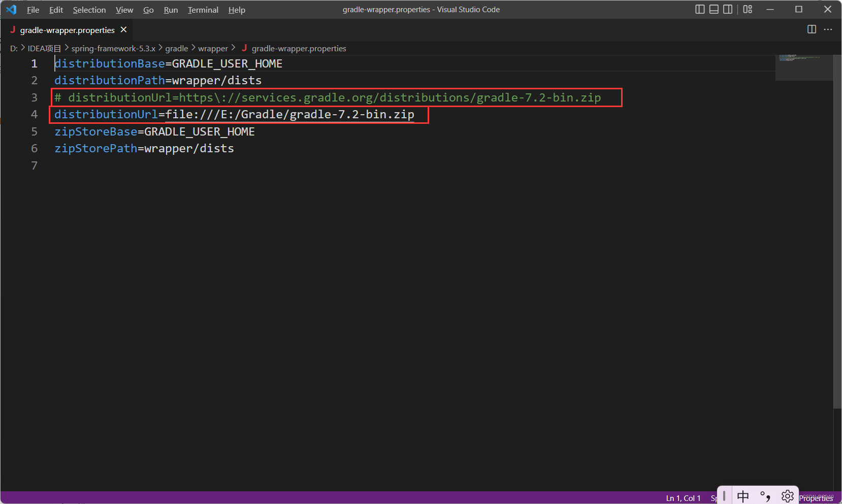Close the VS Code window
The height and width of the screenshot is (504, 842).
(828, 9)
